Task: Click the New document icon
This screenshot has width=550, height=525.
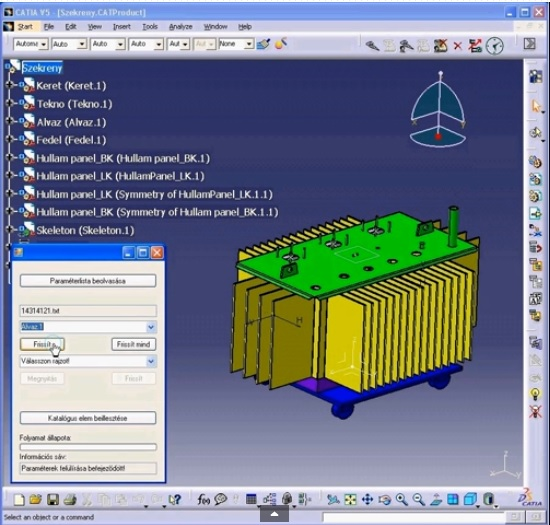Action: 19,499
